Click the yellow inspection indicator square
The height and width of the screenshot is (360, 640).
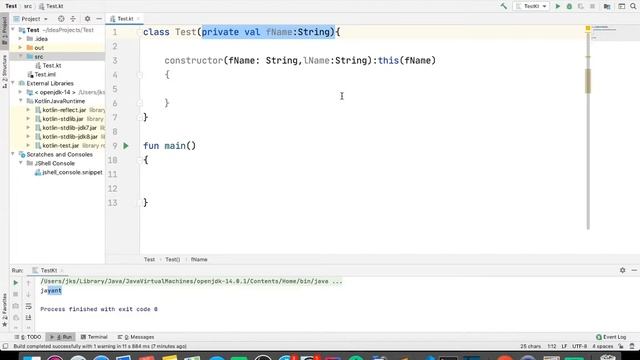click(x=588, y=28)
